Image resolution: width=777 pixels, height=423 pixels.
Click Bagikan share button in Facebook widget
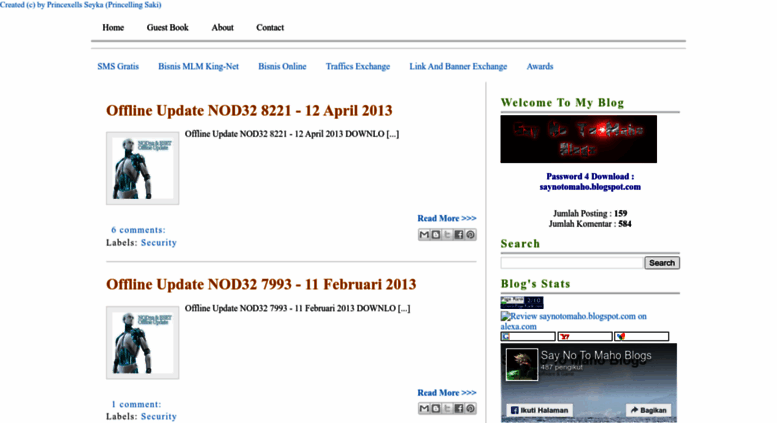[649, 410]
